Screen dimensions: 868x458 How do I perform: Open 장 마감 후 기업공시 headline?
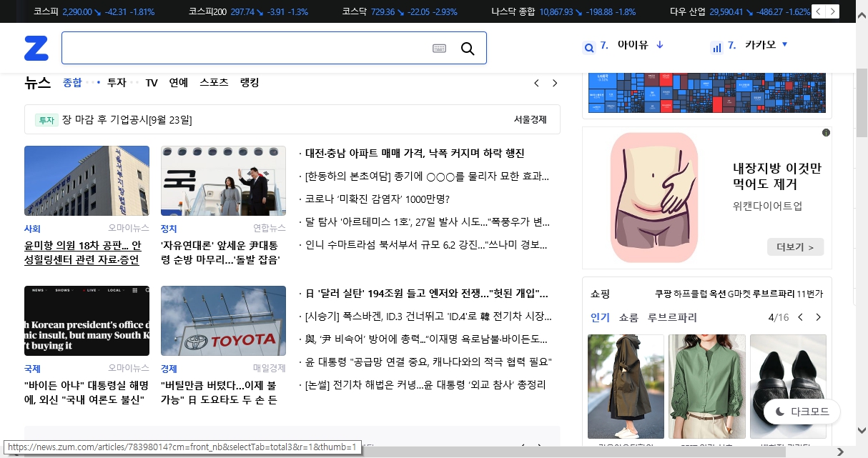click(x=127, y=120)
